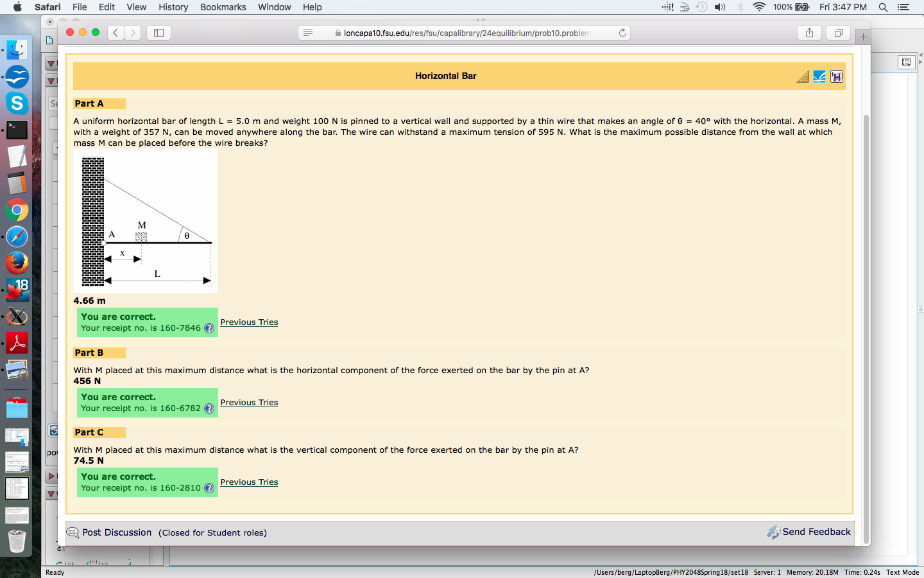Viewport: 924px width, 578px height.
Task: Open Calculator from the Dock
Action: (17, 184)
